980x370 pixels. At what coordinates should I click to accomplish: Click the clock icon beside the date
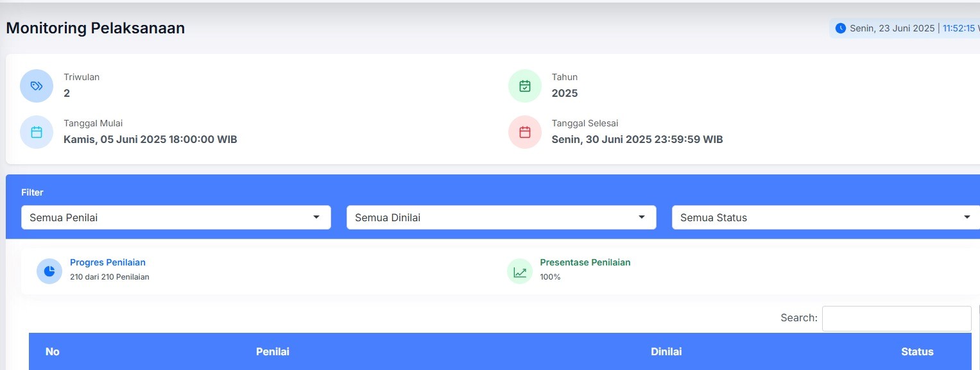[x=840, y=28]
